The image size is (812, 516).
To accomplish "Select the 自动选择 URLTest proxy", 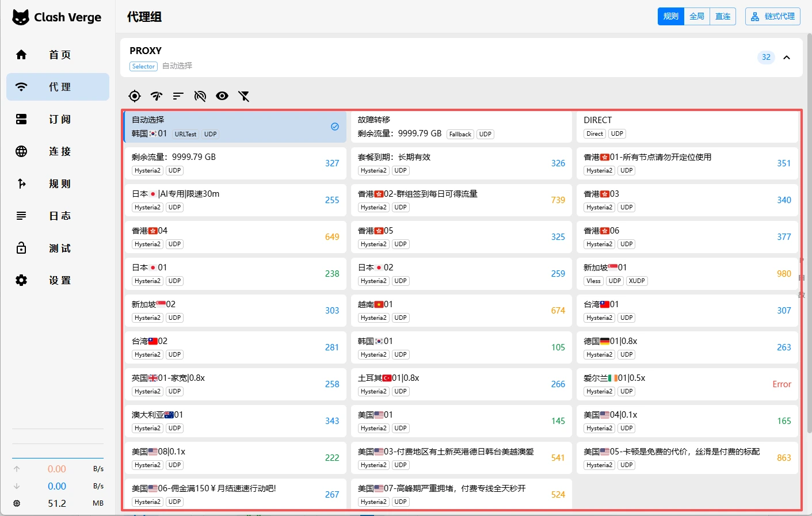I will tap(235, 127).
